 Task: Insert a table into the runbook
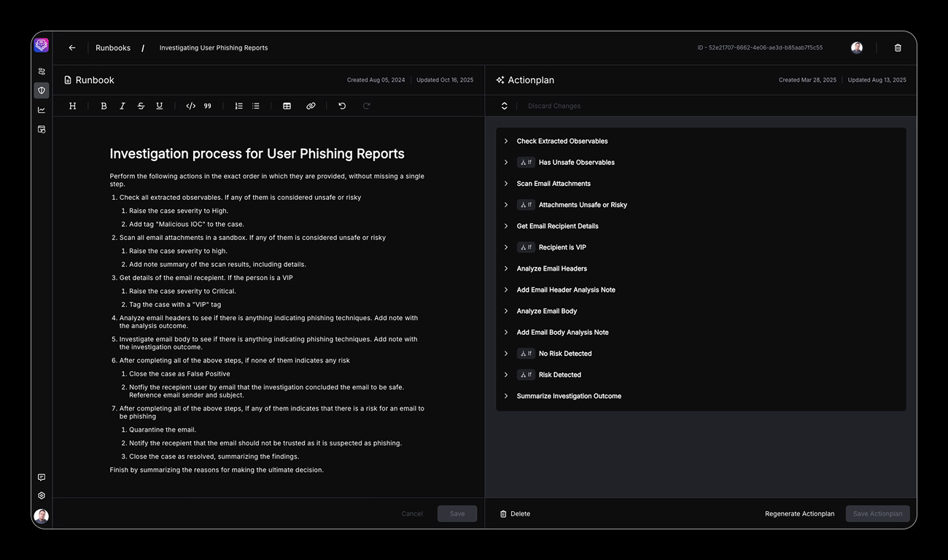[x=287, y=106]
